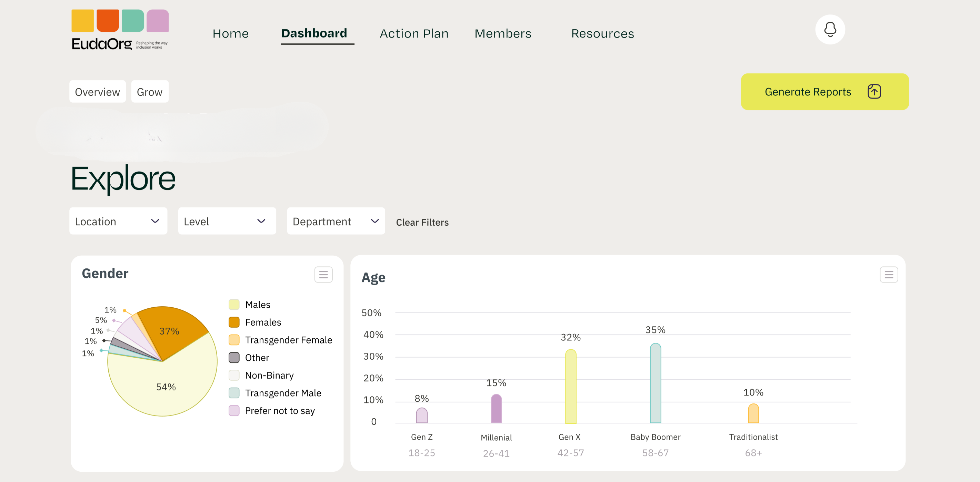
Task: Open the Age chart hamburger menu
Action: coord(889,275)
